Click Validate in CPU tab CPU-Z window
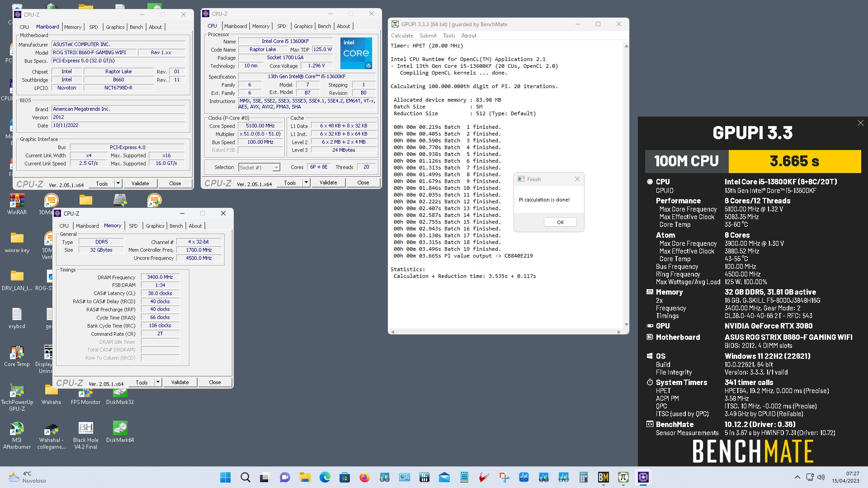 (328, 183)
